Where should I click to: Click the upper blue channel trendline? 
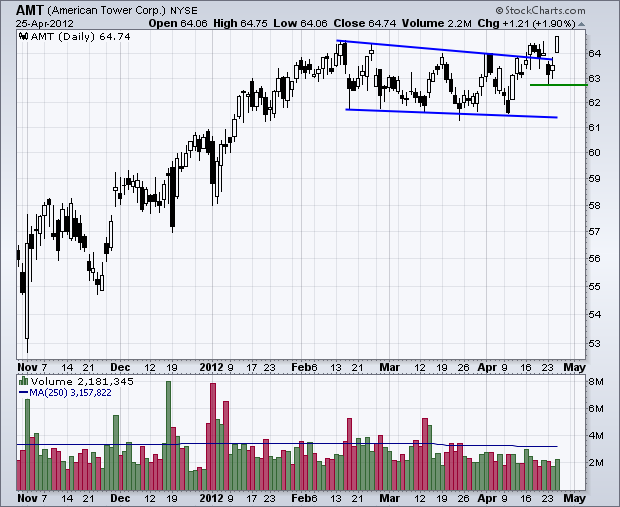pos(444,50)
